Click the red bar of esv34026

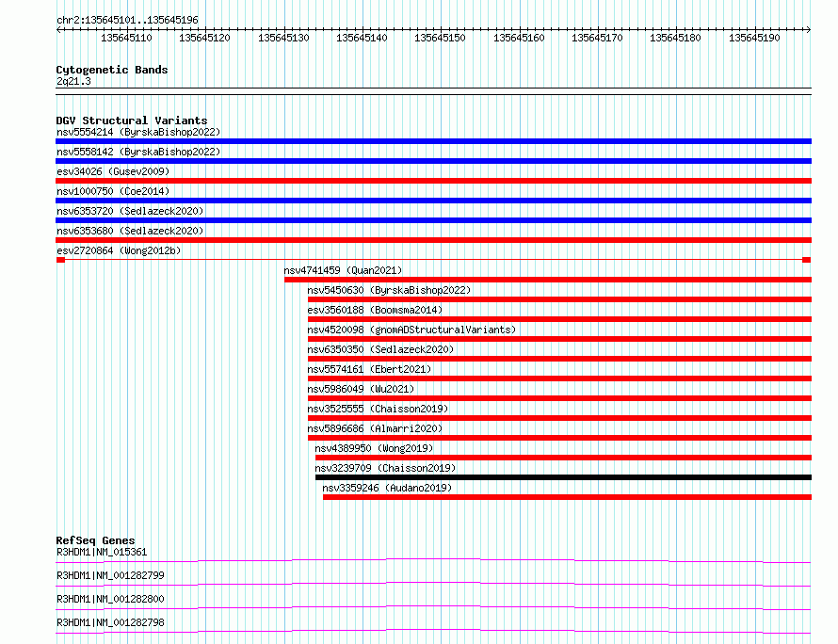[433, 181]
